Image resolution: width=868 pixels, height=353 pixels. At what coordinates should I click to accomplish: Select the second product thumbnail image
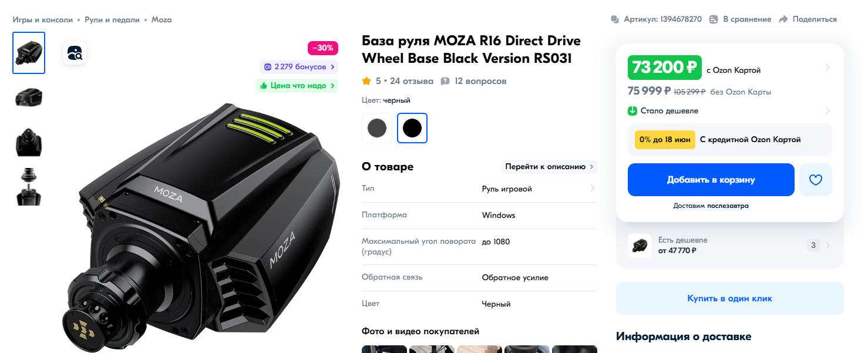(29, 98)
